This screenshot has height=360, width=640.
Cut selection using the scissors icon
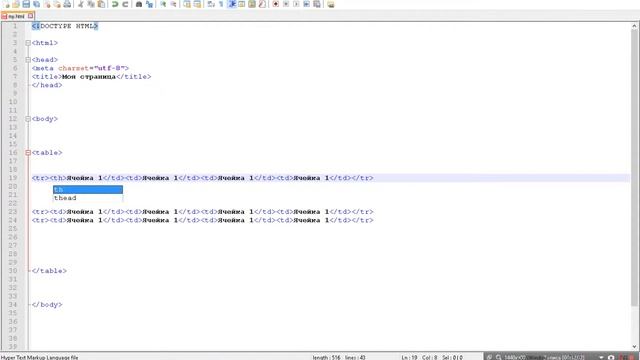(x=80, y=4)
